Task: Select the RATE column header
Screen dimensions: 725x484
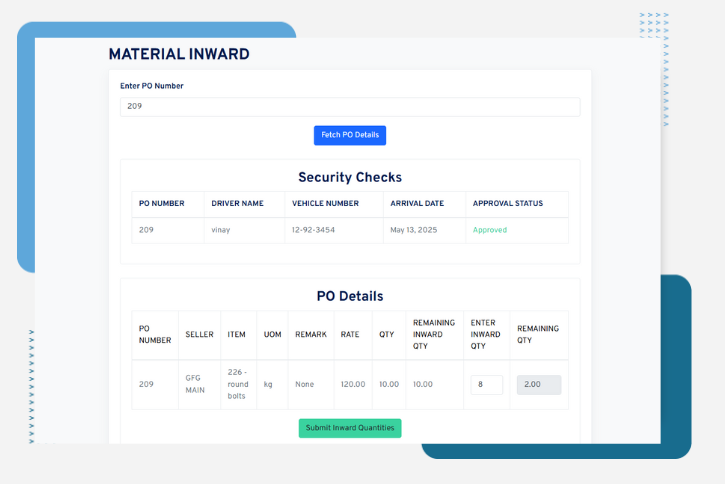Action: (350, 334)
